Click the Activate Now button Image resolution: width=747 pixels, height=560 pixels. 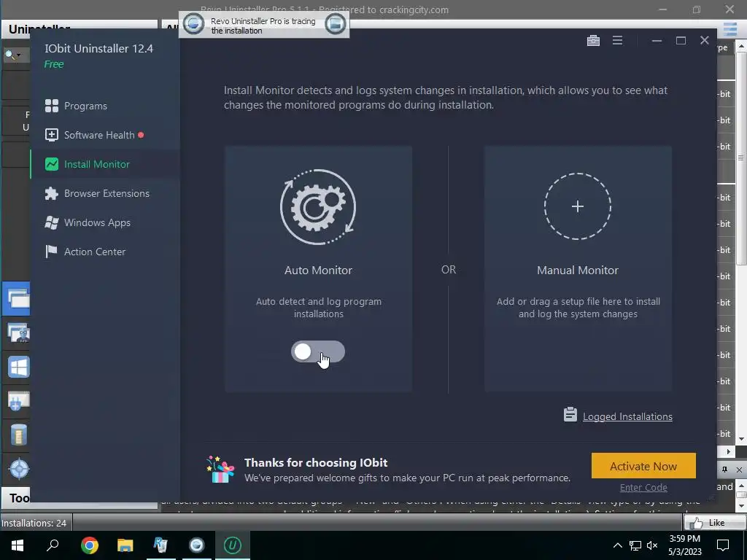[643, 466]
